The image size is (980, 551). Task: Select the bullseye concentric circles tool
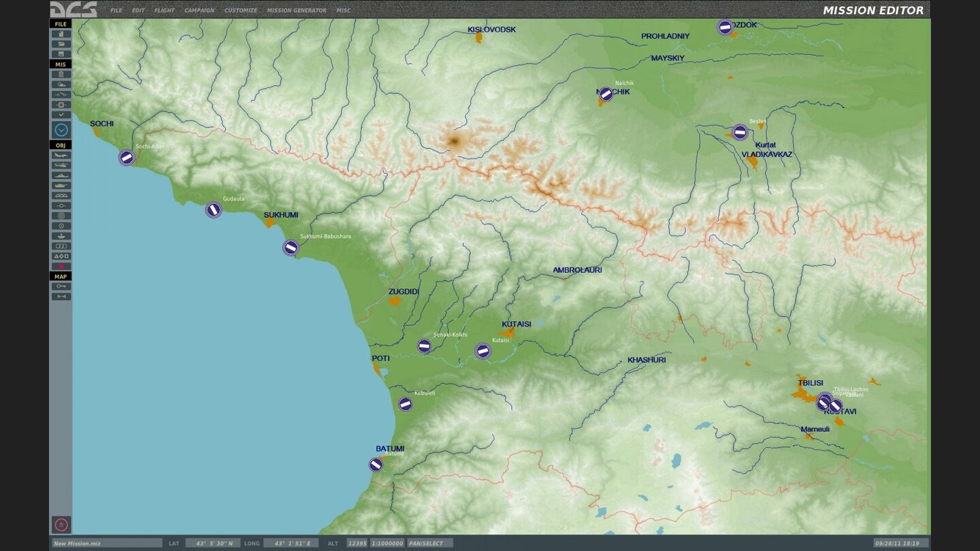pyautogui.click(x=61, y=216)
